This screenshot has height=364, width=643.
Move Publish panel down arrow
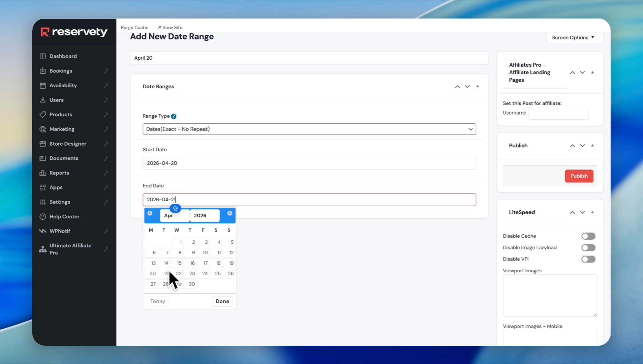coord(582,146)
